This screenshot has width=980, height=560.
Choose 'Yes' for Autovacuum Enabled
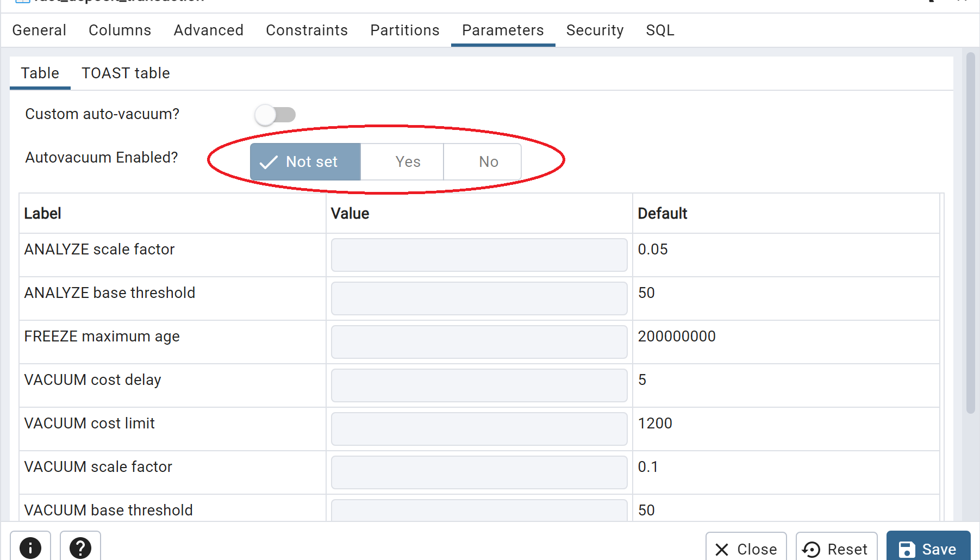coord(407,161)
